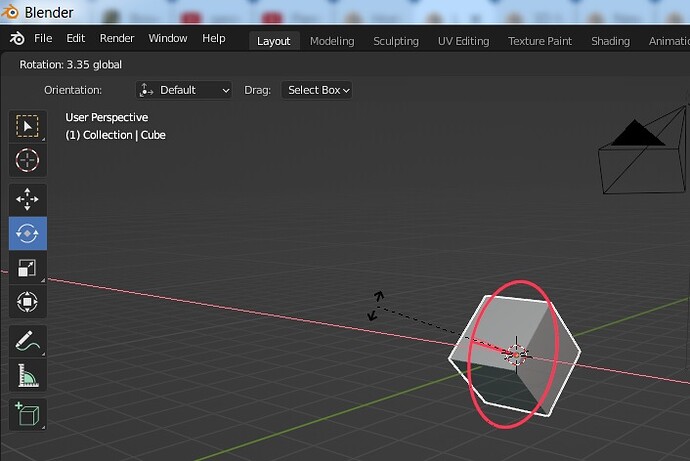The image size is (690, 461).
Task: Click the '(1) Collection | Cube' label
Action: [115, 135]
